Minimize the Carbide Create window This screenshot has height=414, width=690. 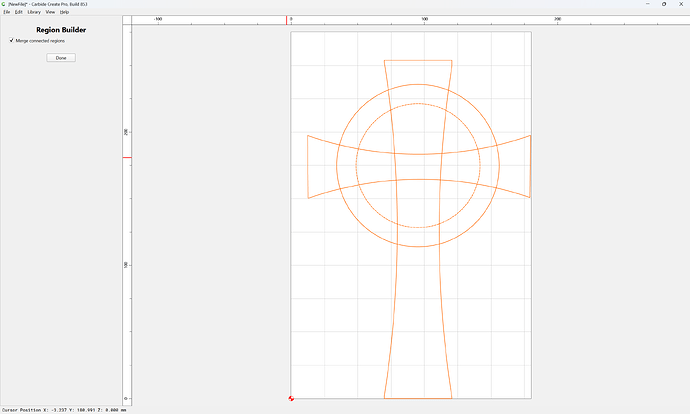pos(647,4)
